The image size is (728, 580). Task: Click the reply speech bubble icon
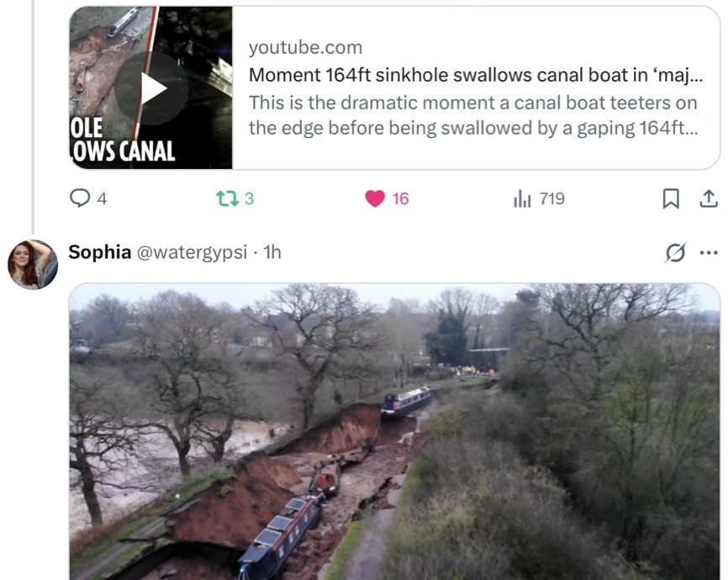point(80,198)
